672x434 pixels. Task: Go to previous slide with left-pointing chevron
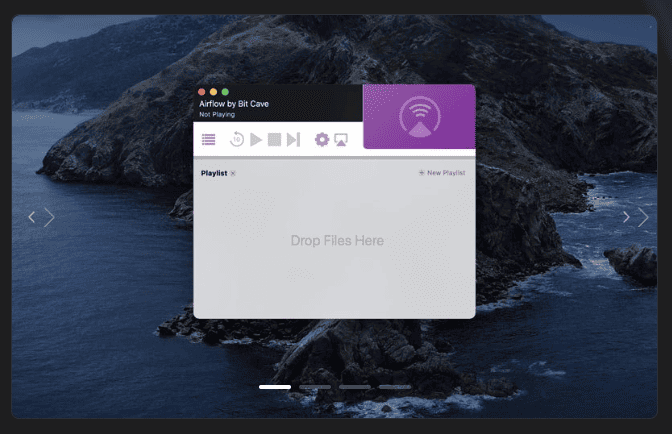[32, 217]
